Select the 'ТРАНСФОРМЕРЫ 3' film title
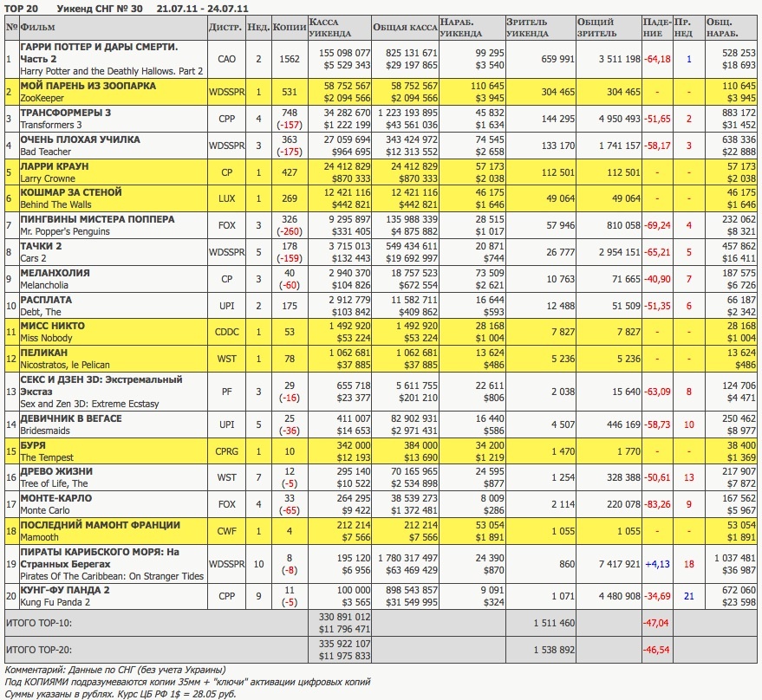The height and width of the screenshot is (700, 762). pyautogui.click(x=66, y=113)
